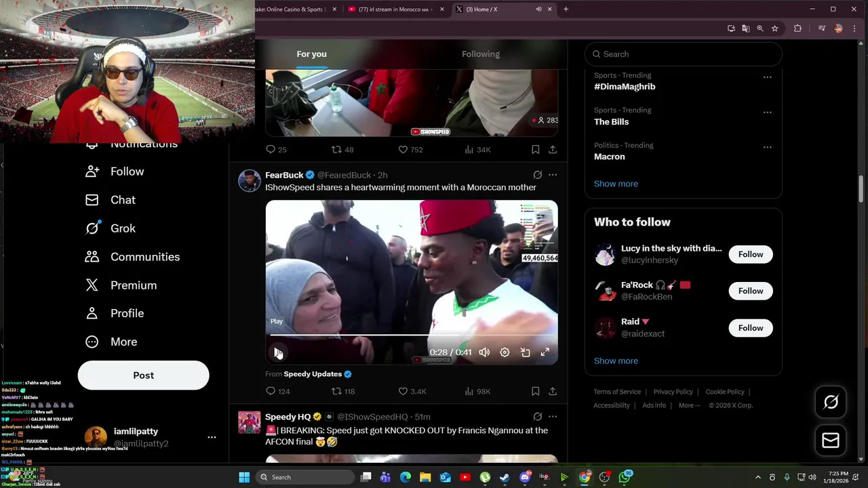Open more options on Speedy HQ post
Screen dimensions: 868x488
pyautogui.click(x=553, y=417)
